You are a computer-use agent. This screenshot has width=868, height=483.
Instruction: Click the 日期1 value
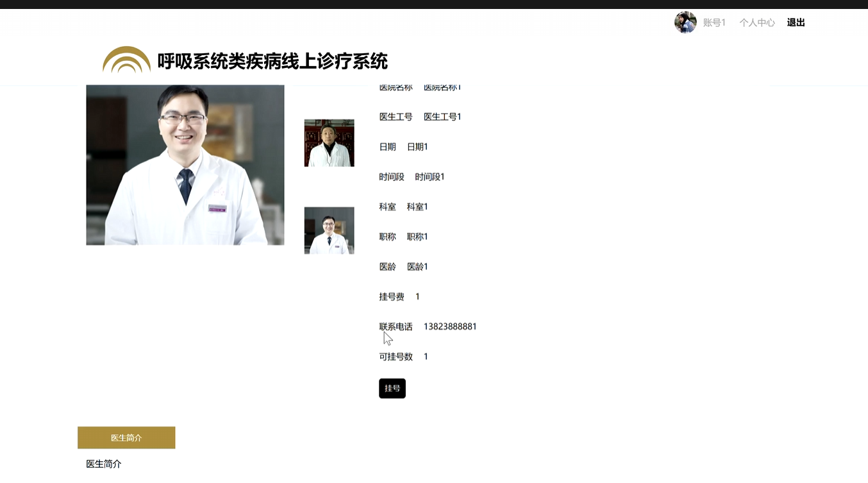coord(417,147)
